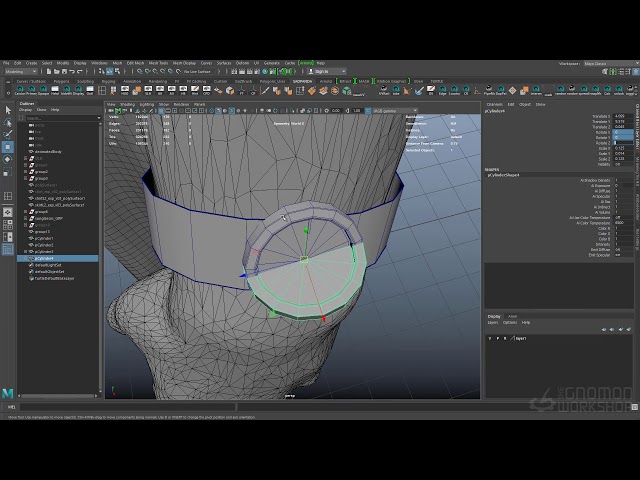Select the Display tab in Layer Editor
Viewport: 640px width, 480px height.
(x=494, y=316)
